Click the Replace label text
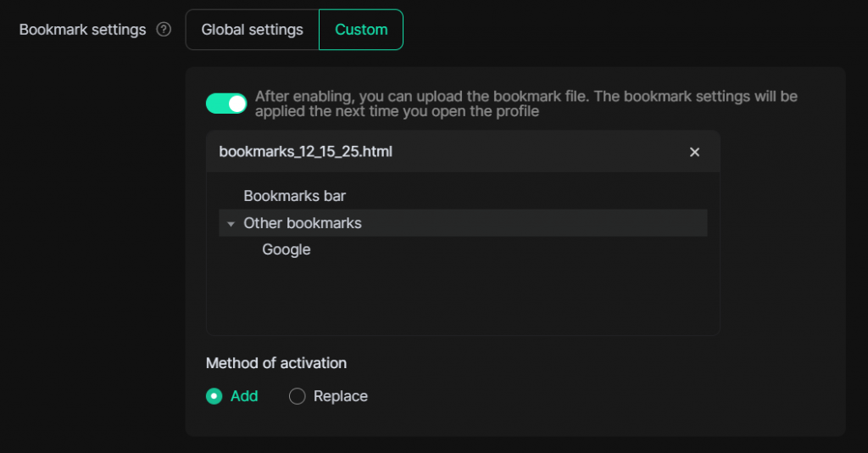 pyautogui.click(x=340, y=396)
